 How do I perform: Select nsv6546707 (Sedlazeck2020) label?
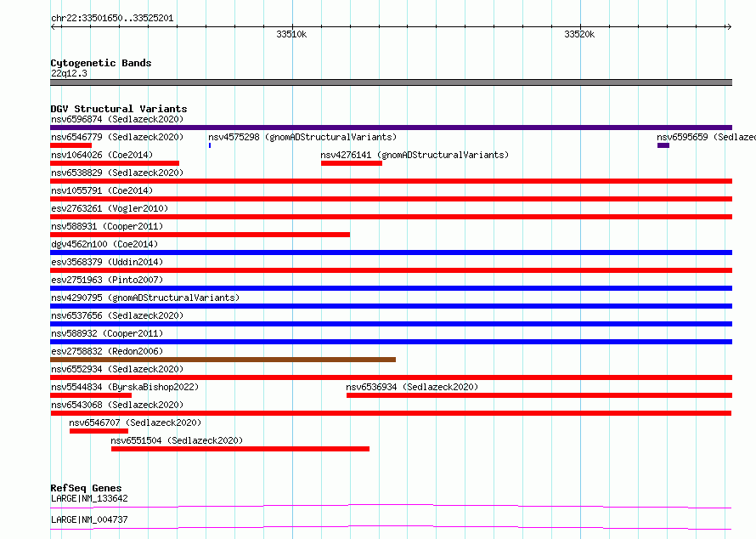point(135,423)
